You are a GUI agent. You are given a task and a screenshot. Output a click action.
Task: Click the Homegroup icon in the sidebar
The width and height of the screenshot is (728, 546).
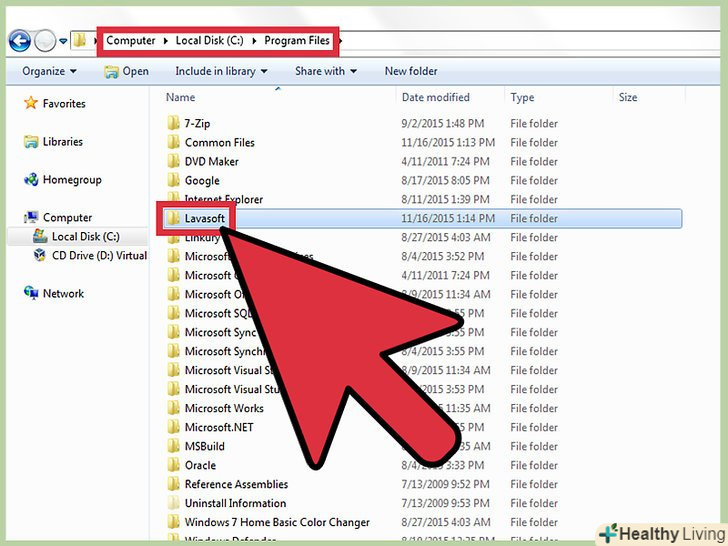[x=31, y=179]
